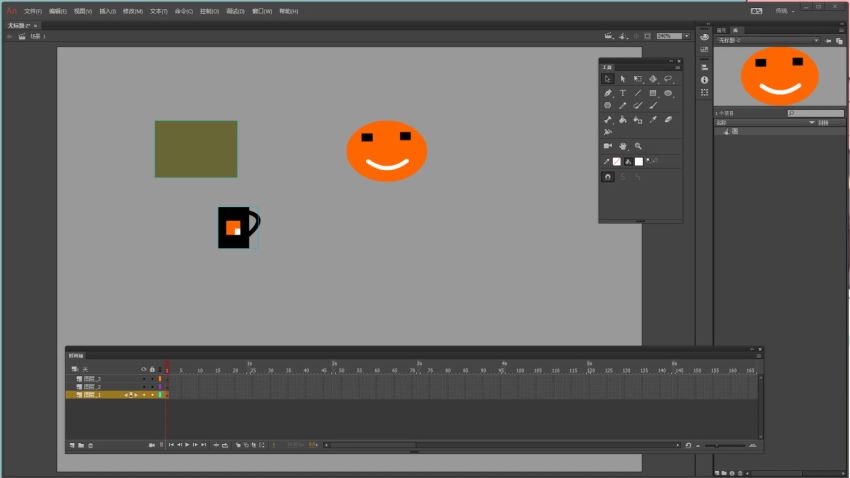The image size is (850, 478).
Task: Choose the Rectangle tool
Action: pos(653,92)
